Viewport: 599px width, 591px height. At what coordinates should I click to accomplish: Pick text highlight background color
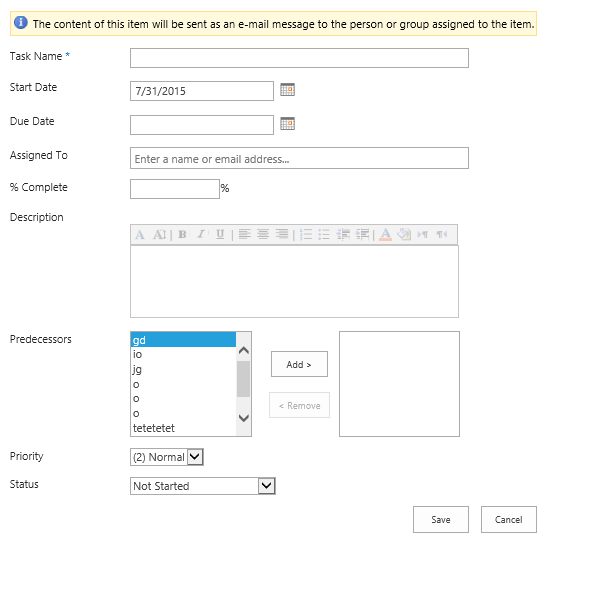(404, 234)
